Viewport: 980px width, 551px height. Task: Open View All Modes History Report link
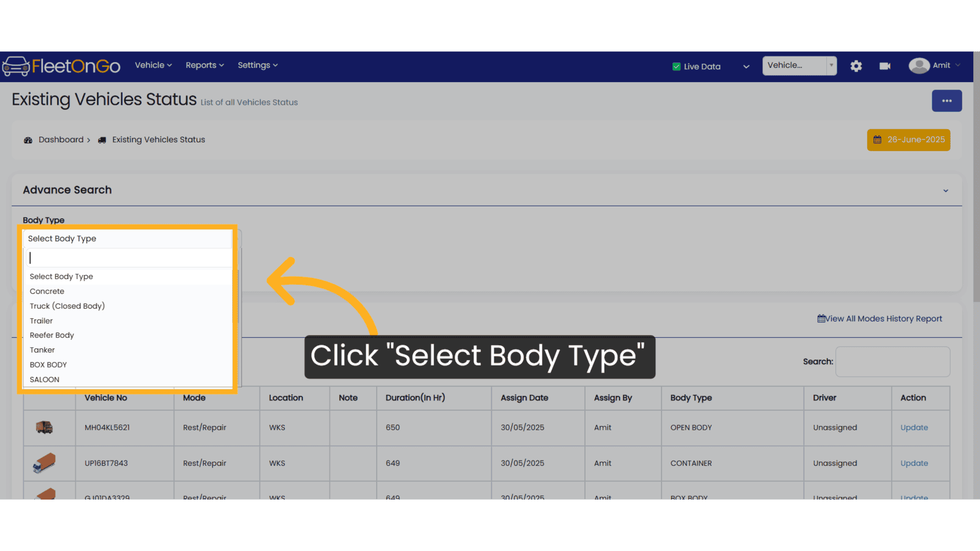tap(880, 318)
